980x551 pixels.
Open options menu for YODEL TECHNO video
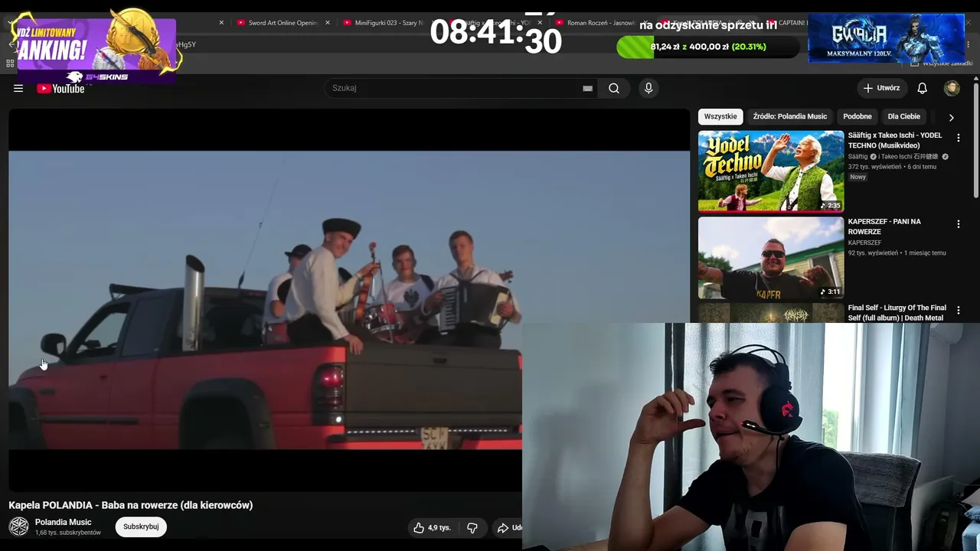tap(958, 138)
